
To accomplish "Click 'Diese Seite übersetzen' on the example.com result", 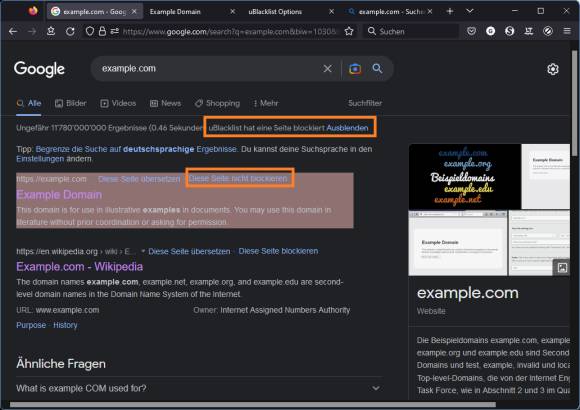I will coord(139,179).
